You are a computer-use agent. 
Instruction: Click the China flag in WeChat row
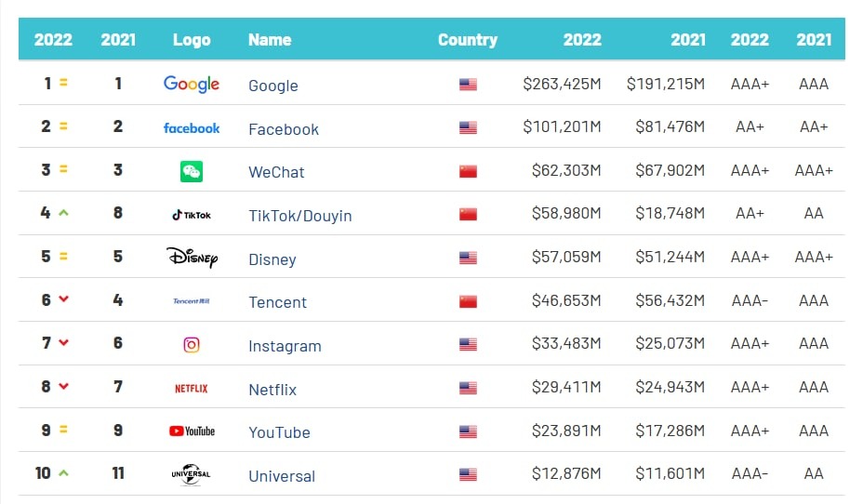tap(468, 172)
